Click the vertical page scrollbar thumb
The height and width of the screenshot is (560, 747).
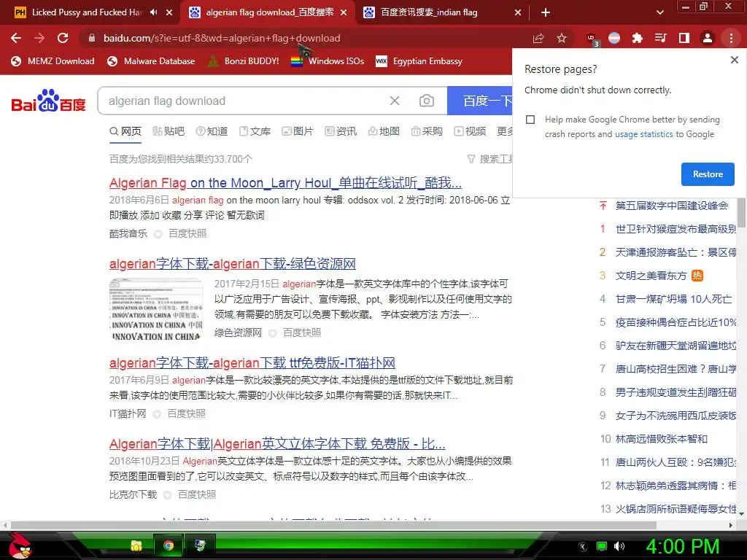coord(741,212)
